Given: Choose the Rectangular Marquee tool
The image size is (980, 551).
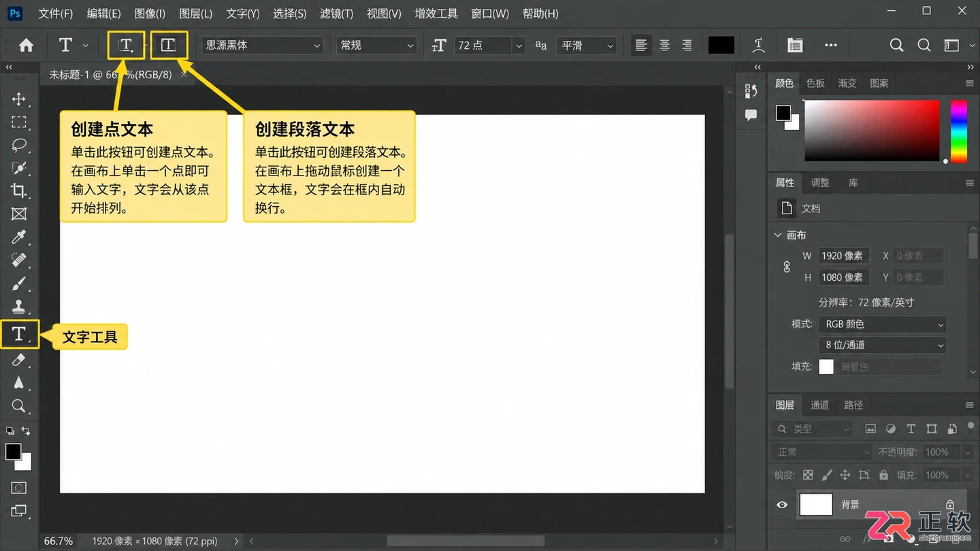Looking at the screenshot, I should click(19, 122).
